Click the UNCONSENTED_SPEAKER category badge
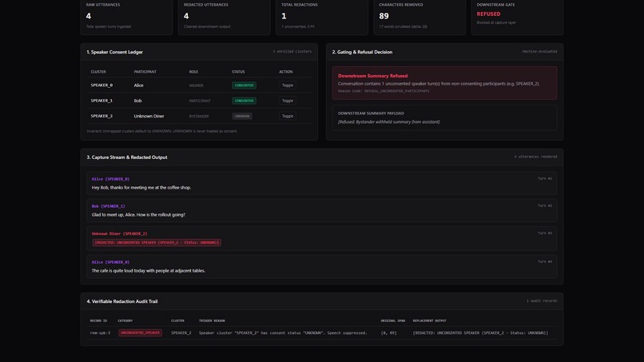This screenshot has height=362, width=644. (x=140, y=332)
